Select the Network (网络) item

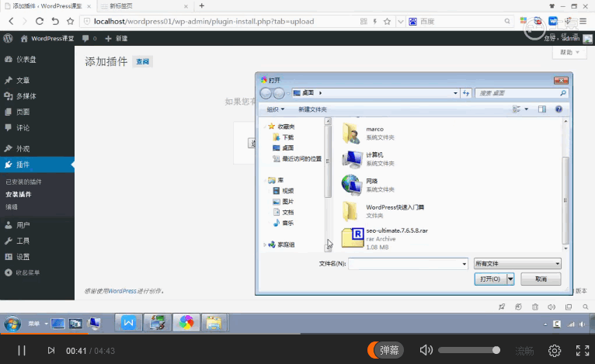(369, 185)
